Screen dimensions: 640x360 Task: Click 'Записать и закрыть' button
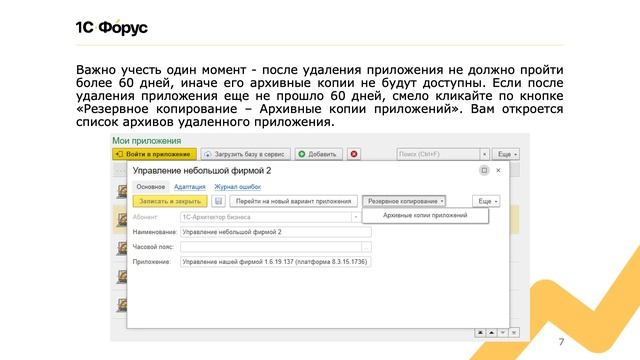pyautogui.click(x=170, y=201)
